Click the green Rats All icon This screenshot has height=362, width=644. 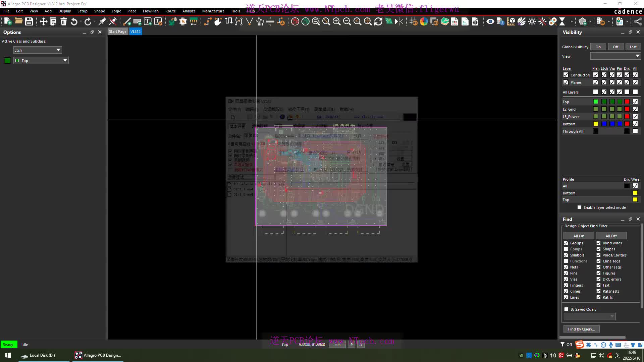coord(306,22)
